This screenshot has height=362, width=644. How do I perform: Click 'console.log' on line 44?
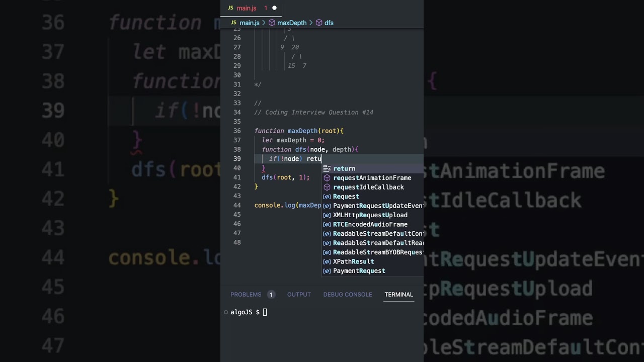[x=275, y=205]
